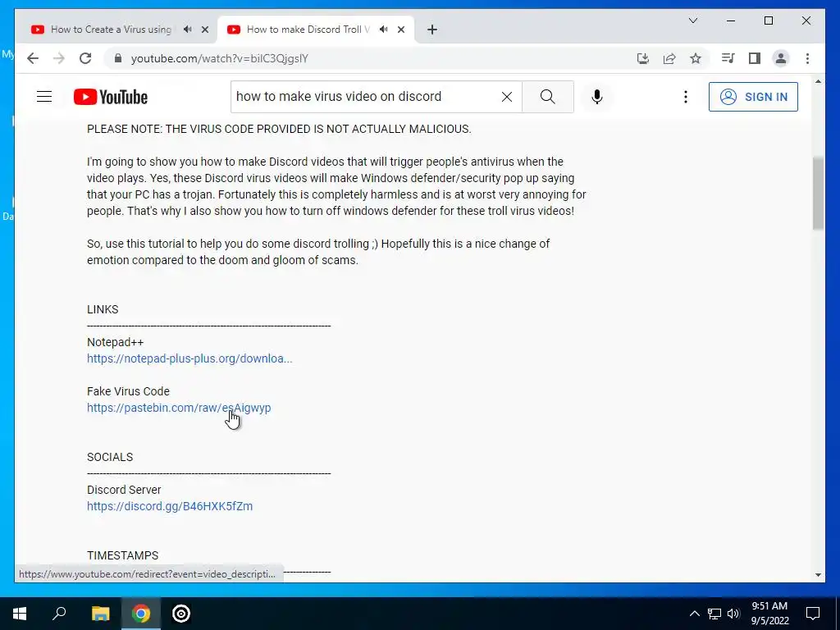The height and width of the screenshot is (630, 840).
Task: Open the Chrome three-dot menu
Action: pos(807,58)
